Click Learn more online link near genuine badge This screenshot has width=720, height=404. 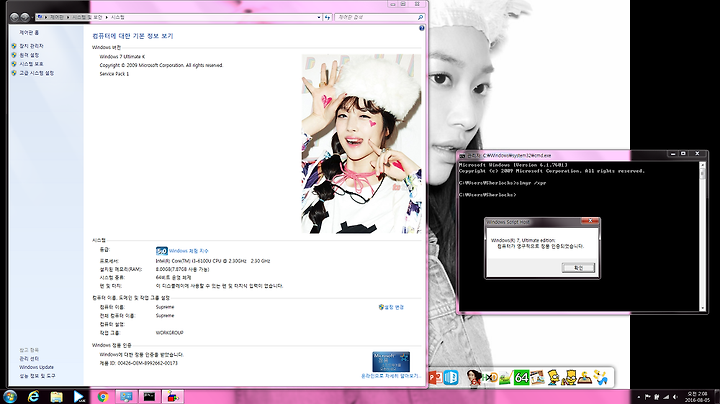(x=391, y=376)
